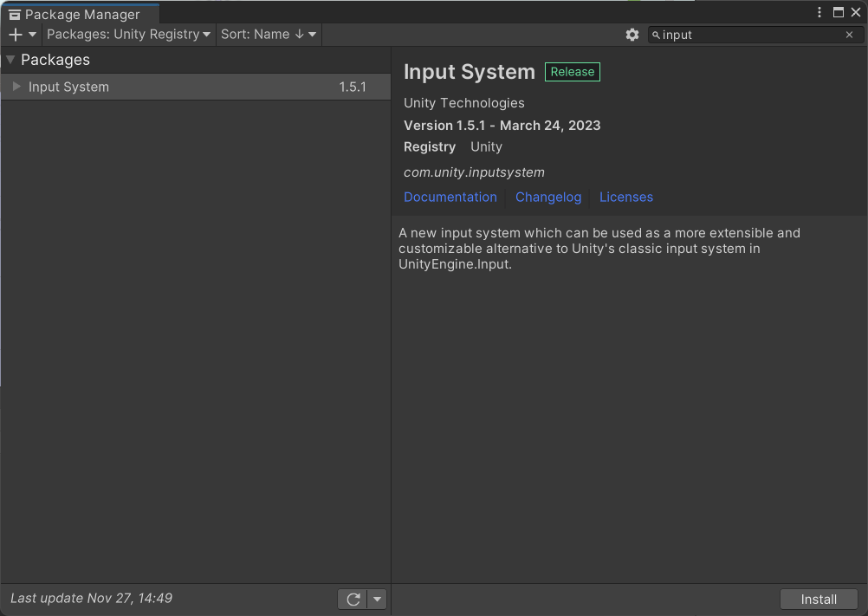Click the Unity Technologies author text
The width and height of the screenshot is (868, 616).
click(x=464, y=103)
